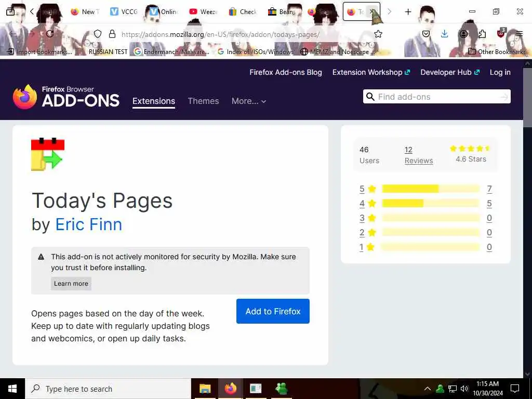
Task: Click Log in link
Action: click(500, 72)
